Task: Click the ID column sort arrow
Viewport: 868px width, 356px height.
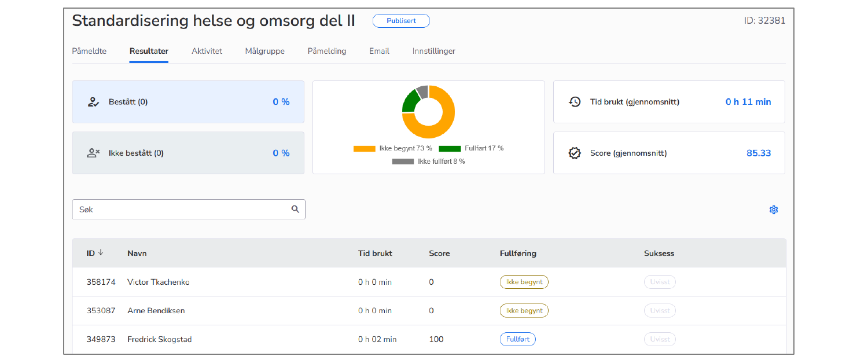Action: point(101,253)
